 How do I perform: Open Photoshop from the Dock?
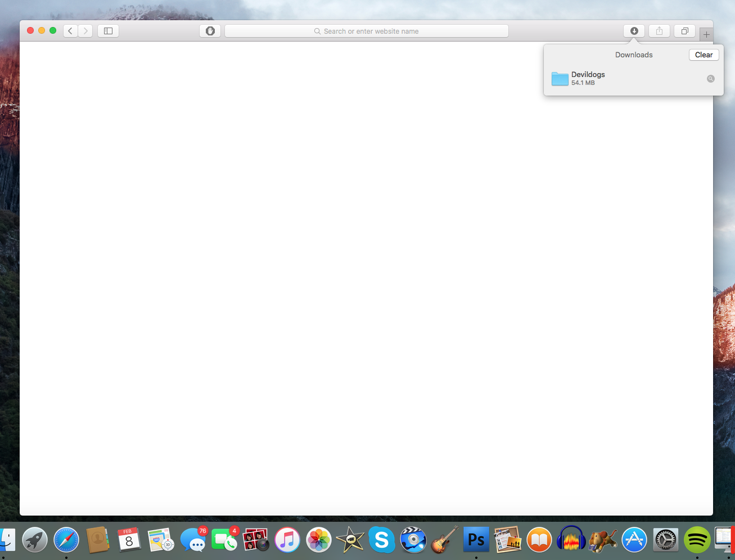(x=476, y=540)
